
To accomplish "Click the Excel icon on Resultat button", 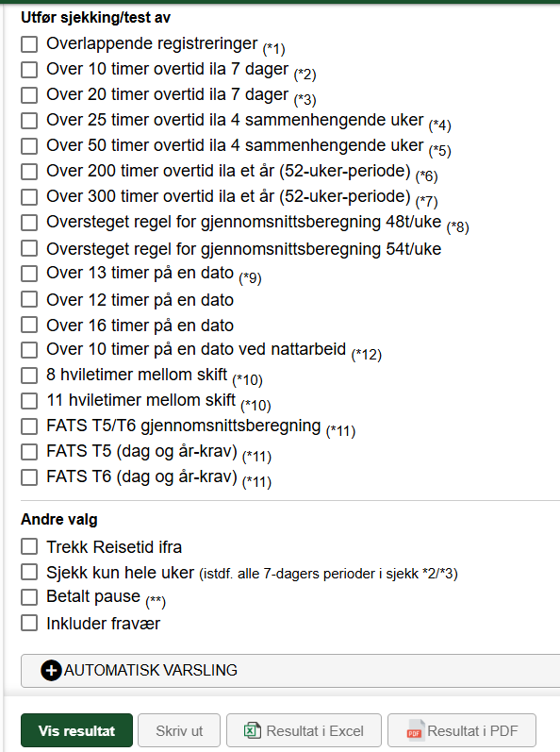I will pyautogui.click(x=253, y=731).
